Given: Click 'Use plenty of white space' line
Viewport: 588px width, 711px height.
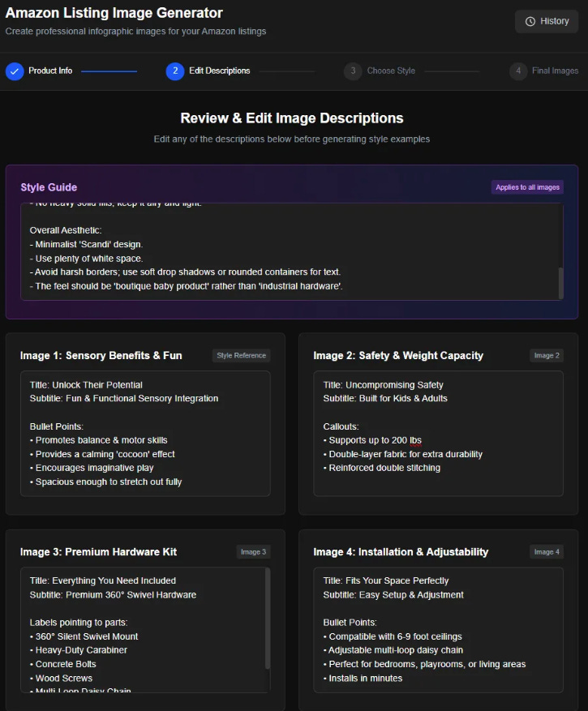Looking at the screenshot, I should click(x=86, y=259).
